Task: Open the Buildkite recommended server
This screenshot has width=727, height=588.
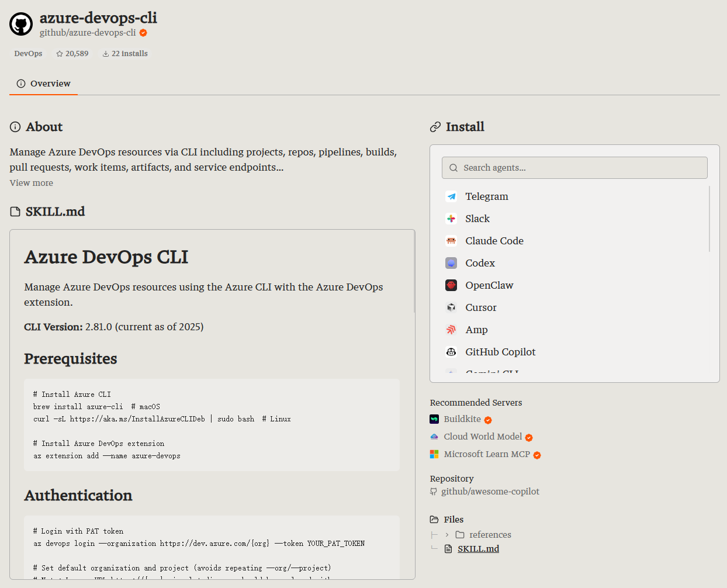Action: pos(462,419)
